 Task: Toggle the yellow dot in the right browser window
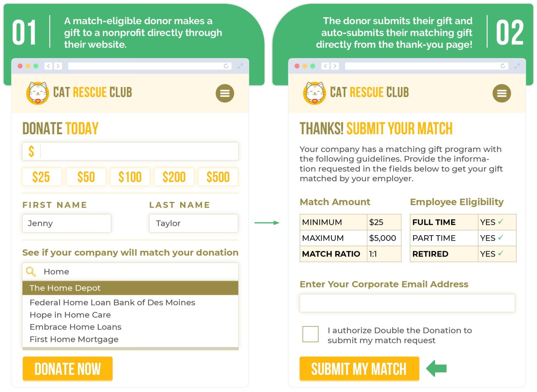coord(305,66)
